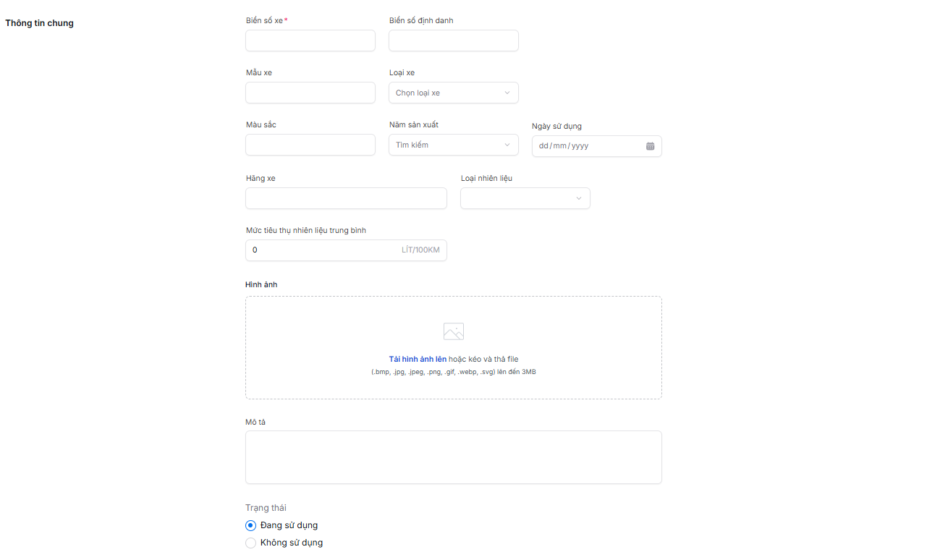
Task: Click the Năm sản xuất chevron arrow
Action: pyautogui.click(x=507, y=145)
